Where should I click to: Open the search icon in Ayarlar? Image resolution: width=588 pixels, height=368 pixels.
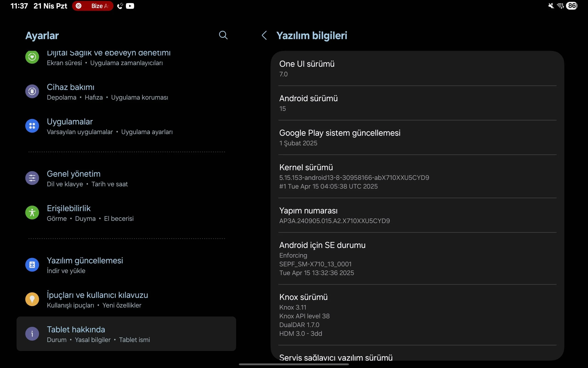pos(223,35)
